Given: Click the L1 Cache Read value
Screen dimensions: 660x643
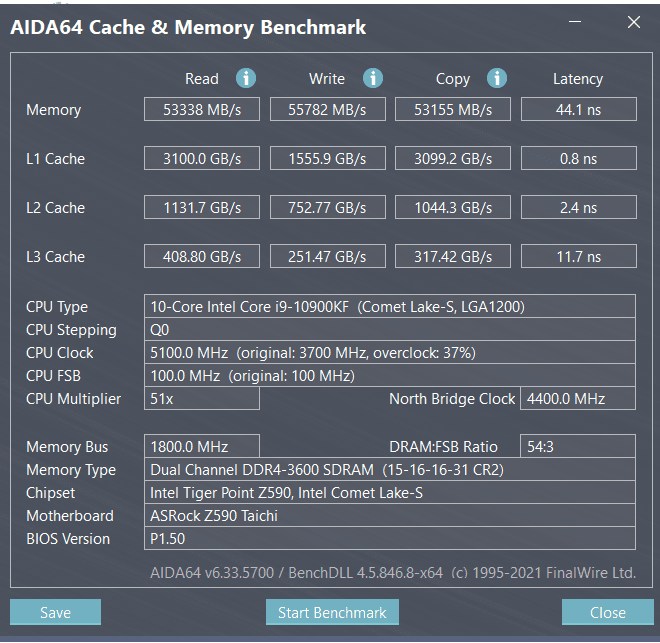Looking at the screenshot, I should click(201, 158).
